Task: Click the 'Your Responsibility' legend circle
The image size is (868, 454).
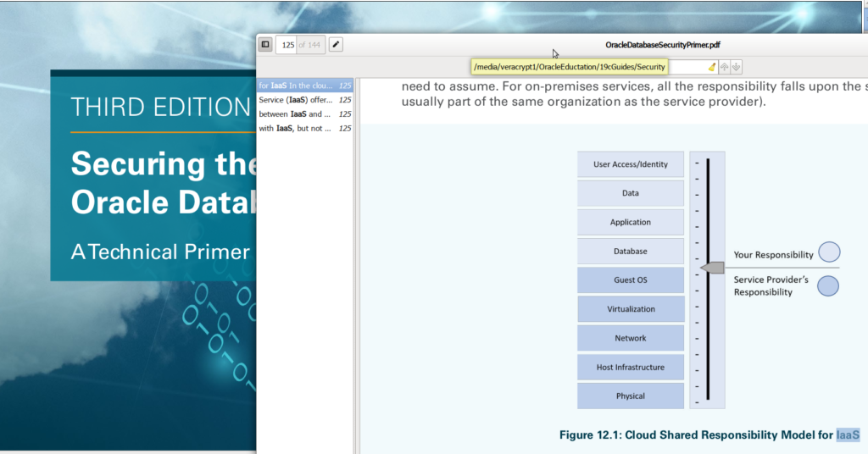Action: [x=829, y=252]
